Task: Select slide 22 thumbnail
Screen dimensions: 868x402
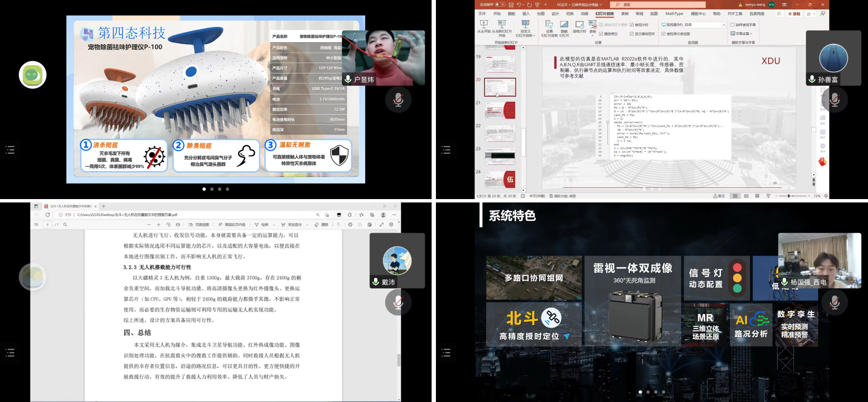Action: click(500, 133)
